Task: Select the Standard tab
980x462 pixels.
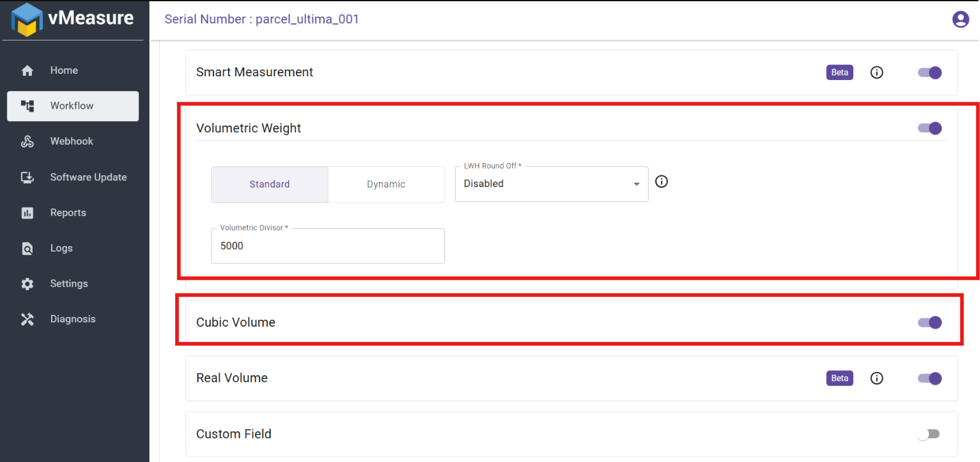Action: tap(269, 184)
